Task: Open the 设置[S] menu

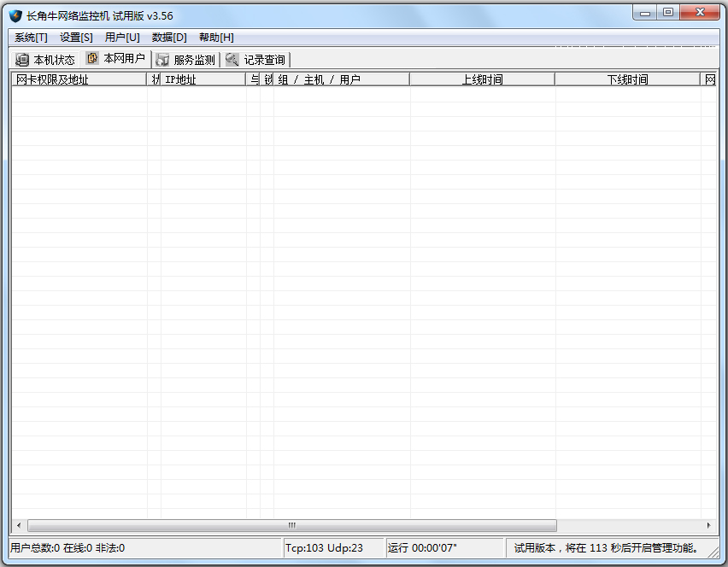Action: [x=76, y=38]
